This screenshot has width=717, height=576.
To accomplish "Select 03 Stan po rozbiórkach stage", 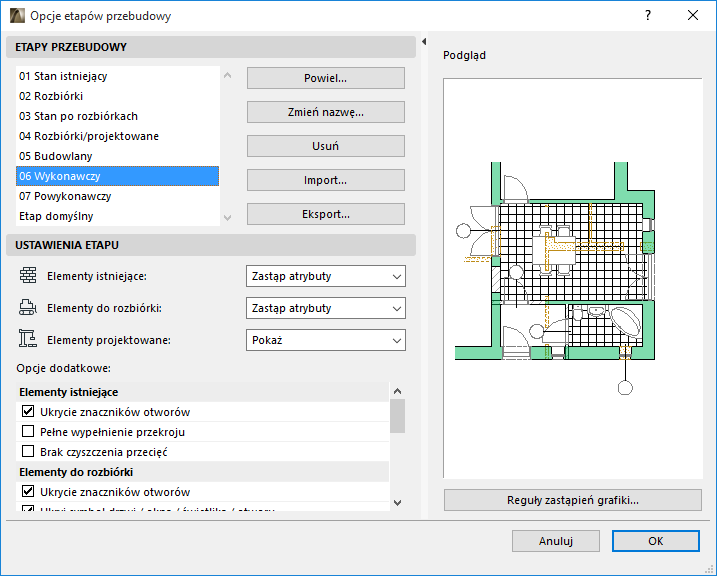I will tap(118, 116).
